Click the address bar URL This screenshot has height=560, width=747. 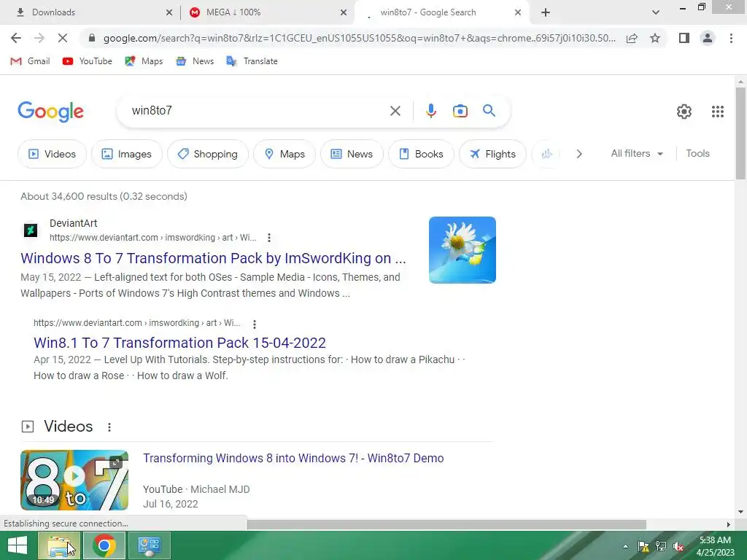pyautogui.click(x=359, y=38)
